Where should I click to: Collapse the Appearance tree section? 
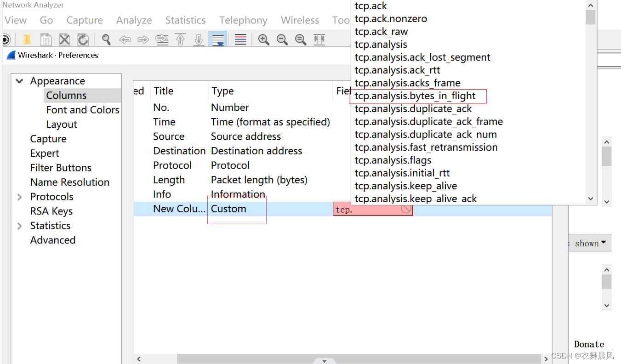[x=20, y=81]
